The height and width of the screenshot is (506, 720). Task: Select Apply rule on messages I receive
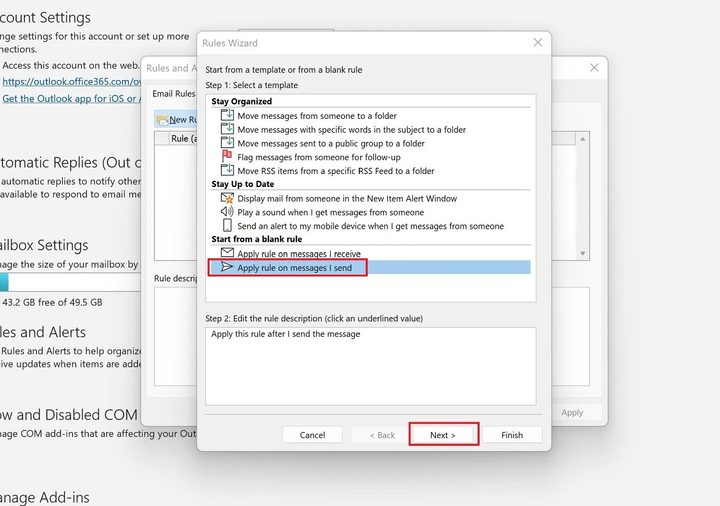(x=299, y=254)
